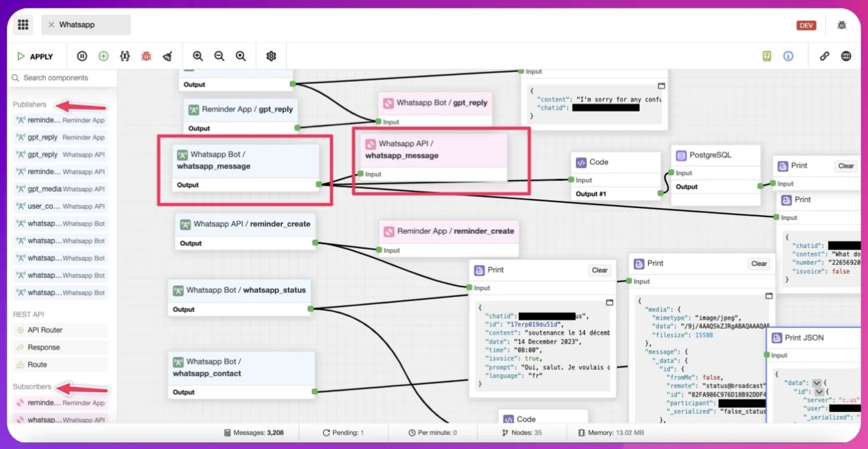Open the variables braces icon
This screenshot has height=449, width=868.
(x=125, y=56)
